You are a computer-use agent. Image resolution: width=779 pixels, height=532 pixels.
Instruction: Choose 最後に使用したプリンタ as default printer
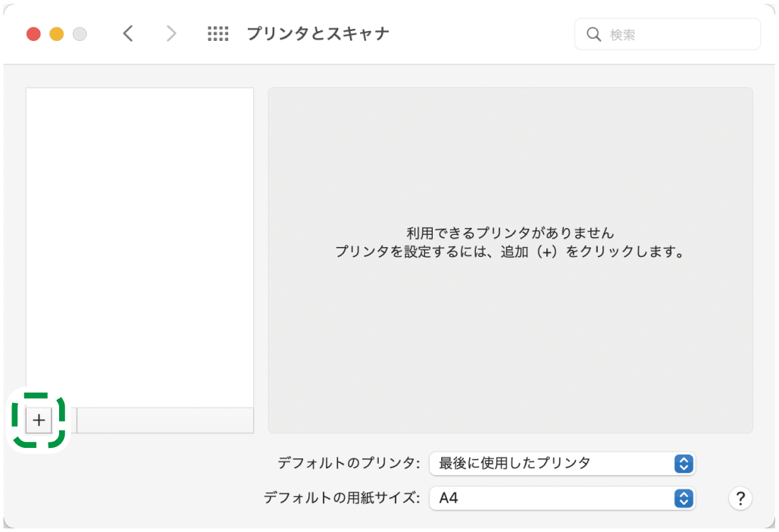562,464
